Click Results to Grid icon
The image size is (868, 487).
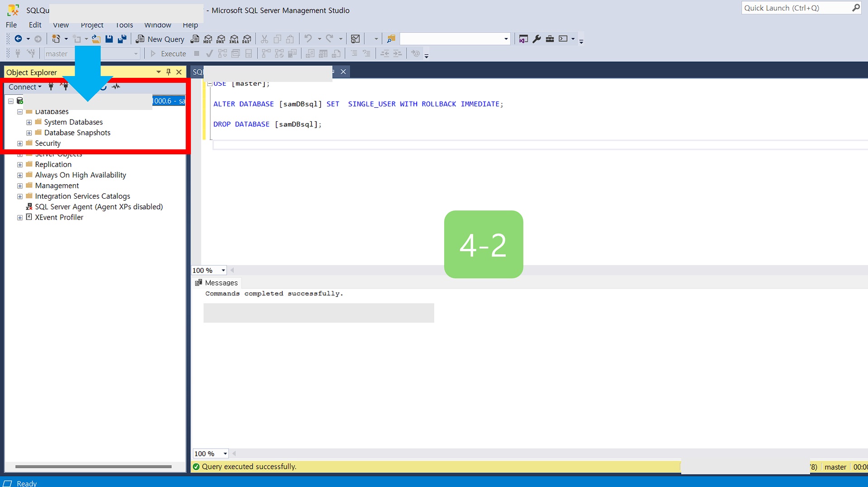coord(323,53)
